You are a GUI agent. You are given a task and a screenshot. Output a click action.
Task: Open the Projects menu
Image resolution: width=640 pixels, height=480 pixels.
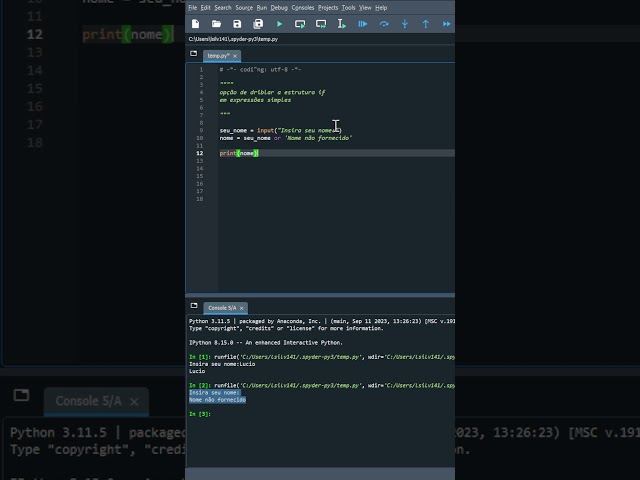(x=328, y=8)
